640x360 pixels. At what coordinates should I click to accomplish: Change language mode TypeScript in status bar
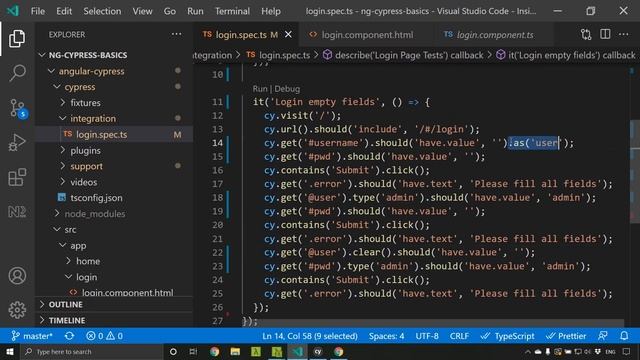pos(507,336)
